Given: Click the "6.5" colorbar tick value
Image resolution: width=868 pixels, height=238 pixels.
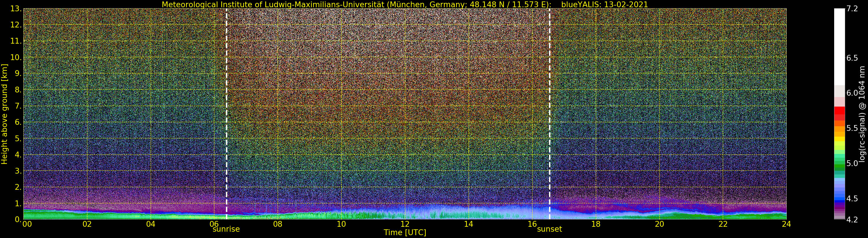Looking at the screenshot, I should point(852,58).
